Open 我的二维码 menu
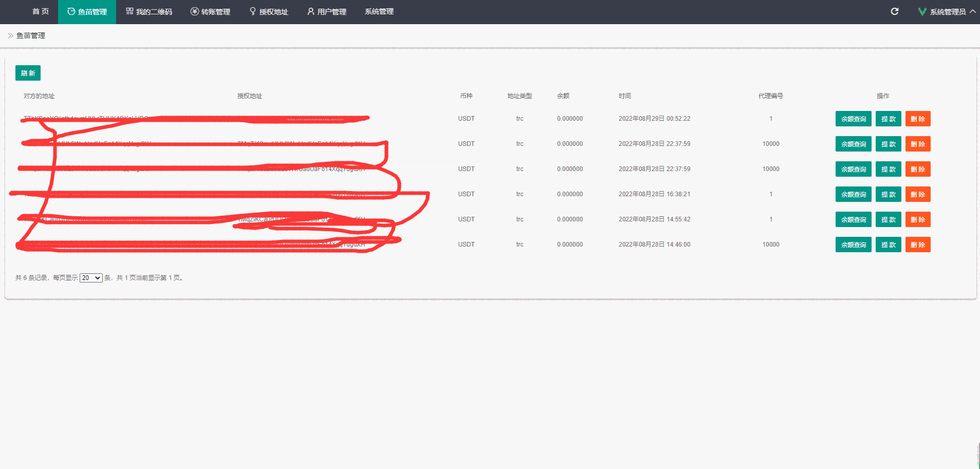This screenshot has width=980, height=469. [149, 12]
